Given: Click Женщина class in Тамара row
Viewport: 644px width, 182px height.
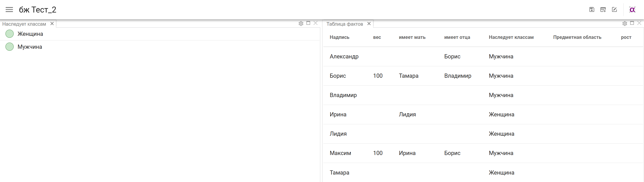Looking at the screenshot, I should click(x=501, y=173).
